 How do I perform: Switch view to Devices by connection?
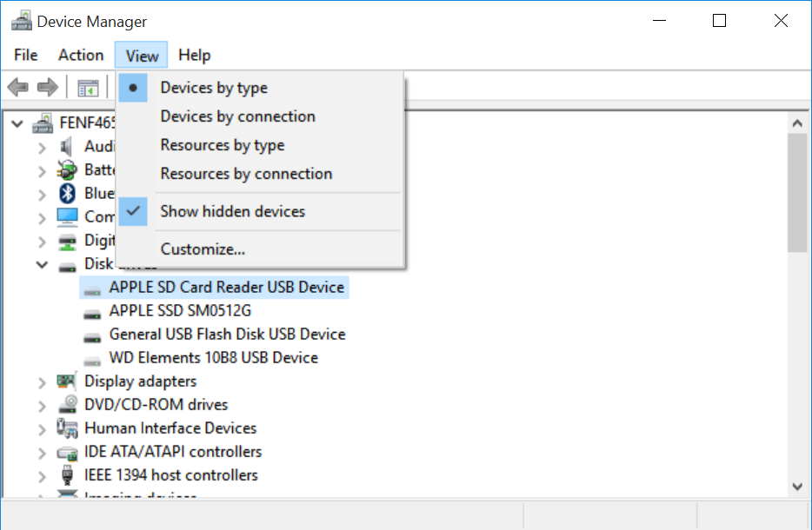[x=237, y=116]
